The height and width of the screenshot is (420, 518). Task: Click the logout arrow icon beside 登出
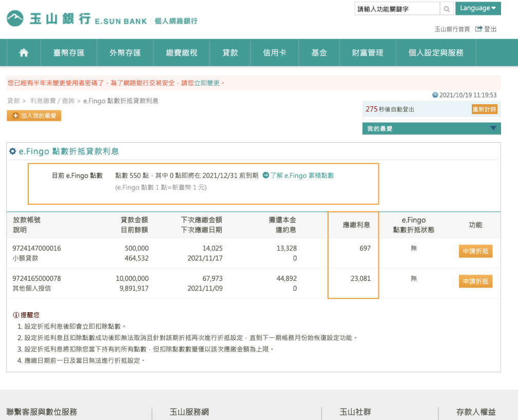pyautogui.click(x=478, y=29)
